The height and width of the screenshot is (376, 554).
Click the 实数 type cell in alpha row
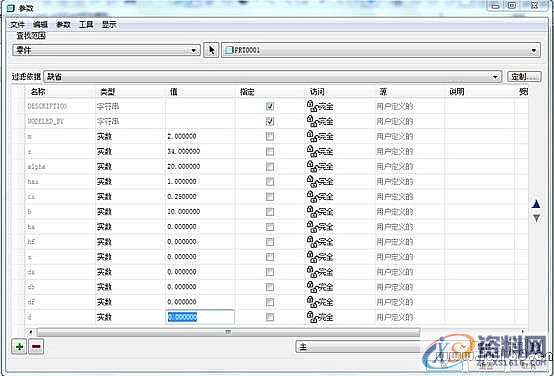click(130, 166)
